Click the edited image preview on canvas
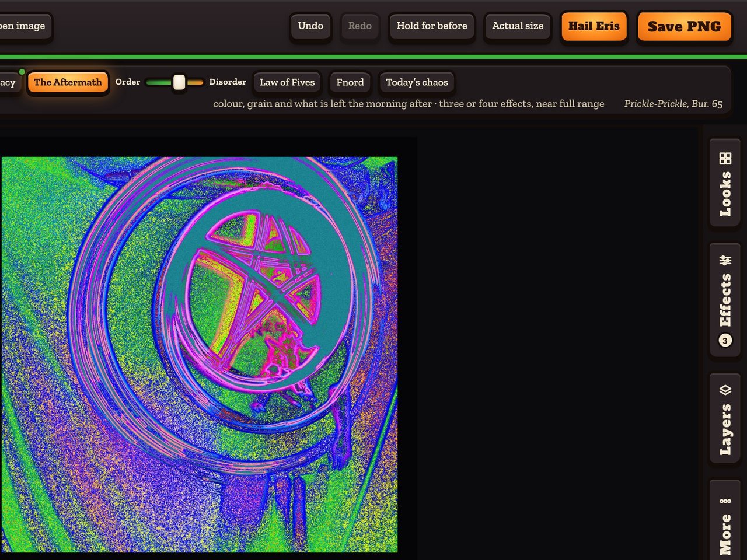 (200, 354)
